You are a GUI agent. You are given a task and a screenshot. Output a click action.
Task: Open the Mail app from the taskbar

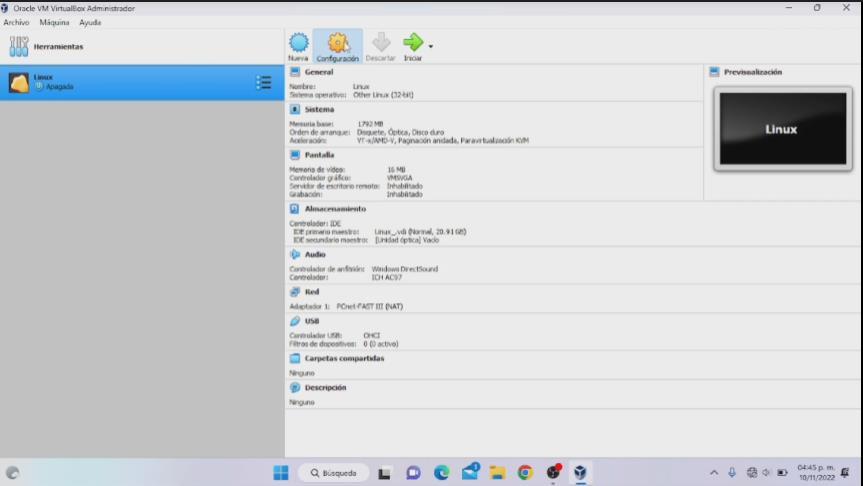[x=470, y=472]
